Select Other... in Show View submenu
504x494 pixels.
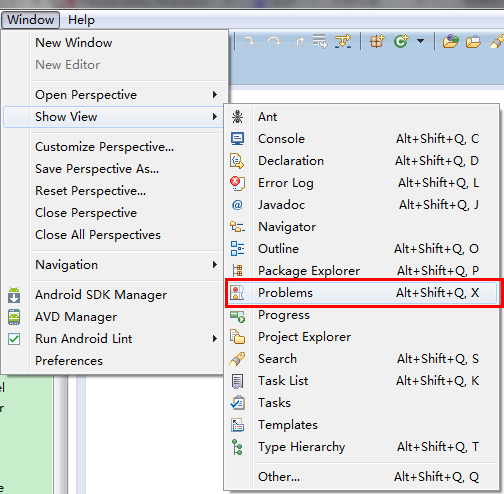(x=361, y=477)
